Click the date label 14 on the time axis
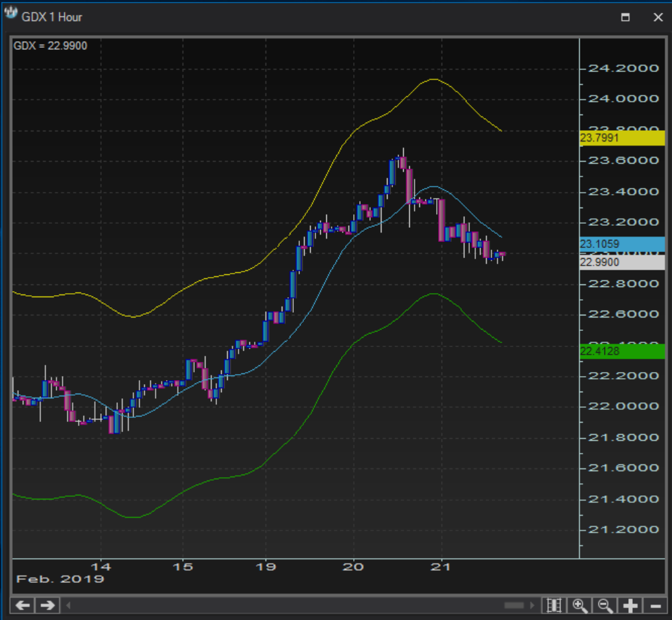This screenshot has height=620, width=672. pyautogui.click(x=101, y=567)
